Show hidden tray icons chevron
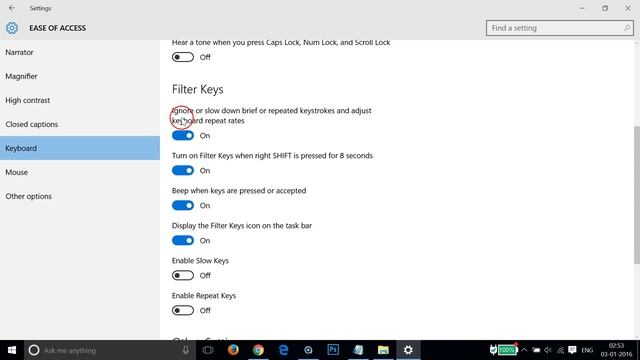Viewport: 640px width, 360px height. tap(524, 350)
